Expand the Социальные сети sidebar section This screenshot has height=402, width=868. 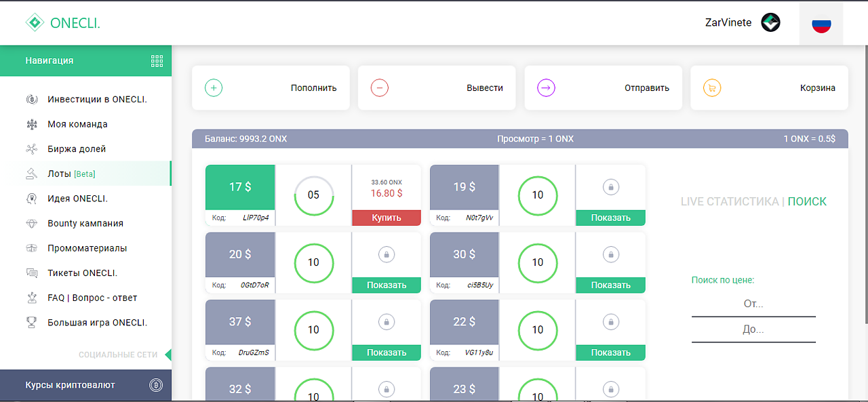(x=118, y=355)
